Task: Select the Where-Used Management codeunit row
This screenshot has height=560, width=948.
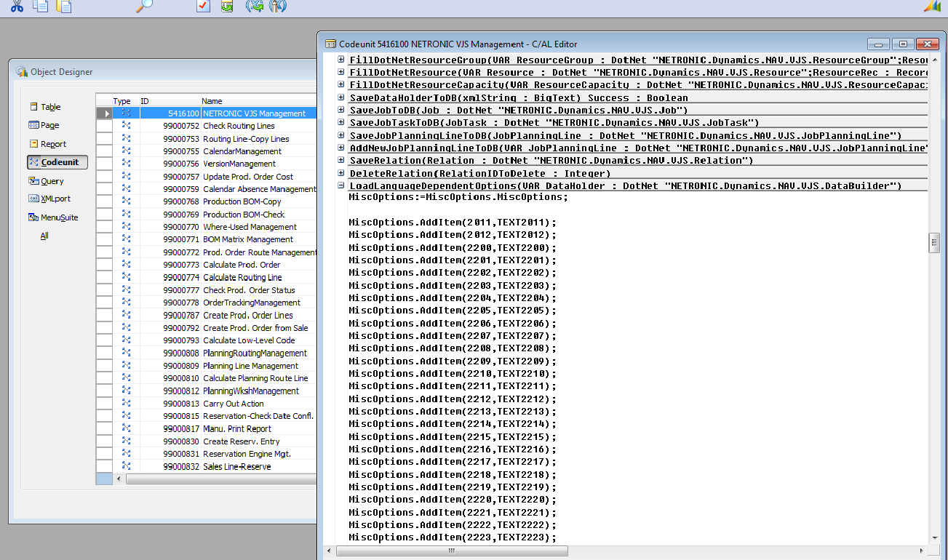Action: tap(207, 227)
